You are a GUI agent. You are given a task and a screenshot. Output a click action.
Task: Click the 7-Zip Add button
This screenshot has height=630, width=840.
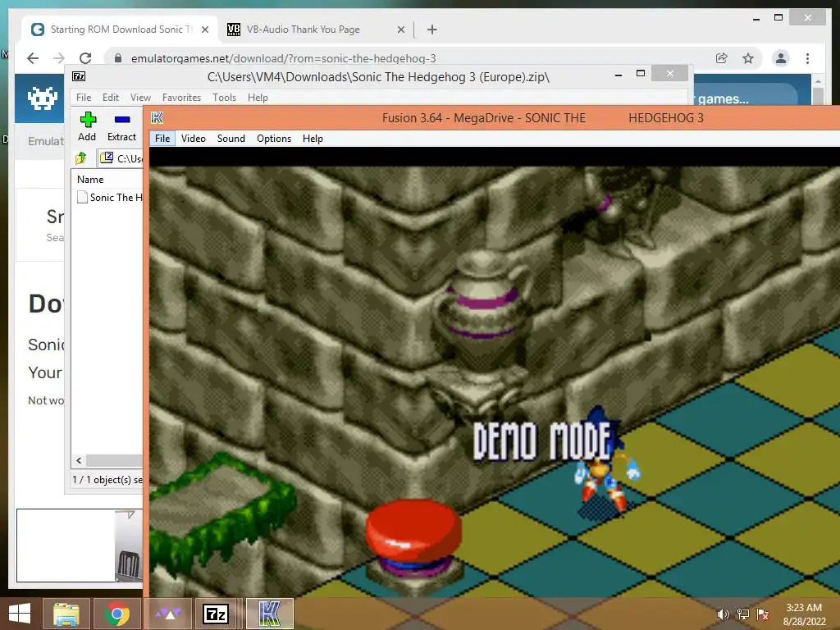point(87,126)
